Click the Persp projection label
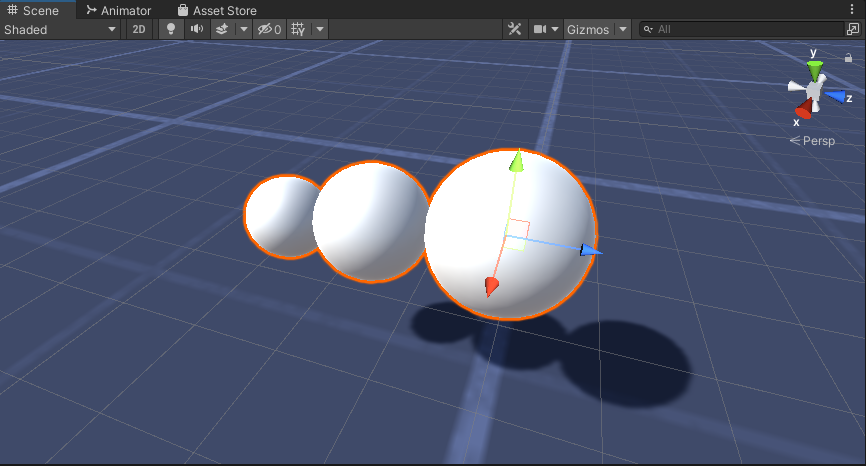This screenshot has width=866, height=466. coord(817,141)
